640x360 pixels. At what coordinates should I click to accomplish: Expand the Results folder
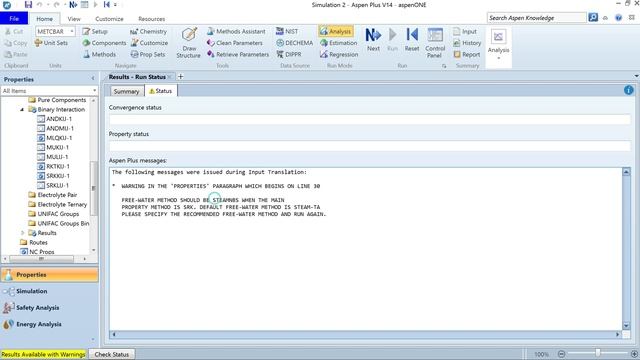22,233
